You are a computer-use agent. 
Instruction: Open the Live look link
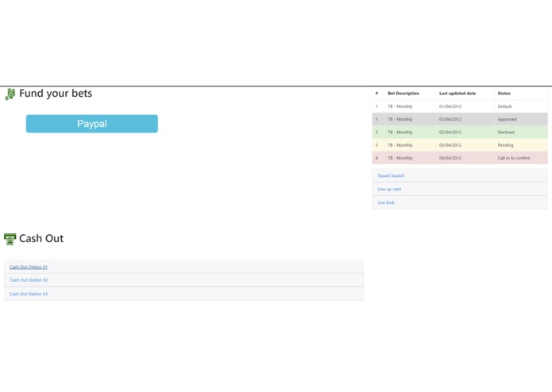coord(386,202)
